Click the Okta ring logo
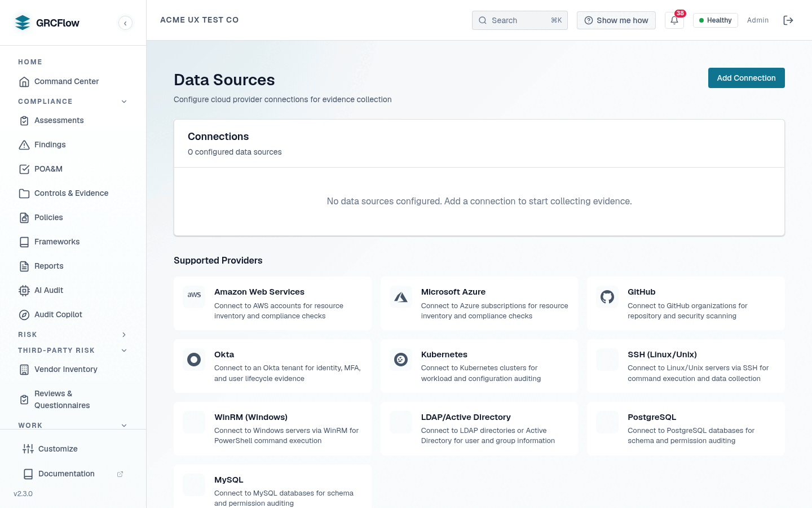This screenshot has width=812, height=508. [194, 359]
